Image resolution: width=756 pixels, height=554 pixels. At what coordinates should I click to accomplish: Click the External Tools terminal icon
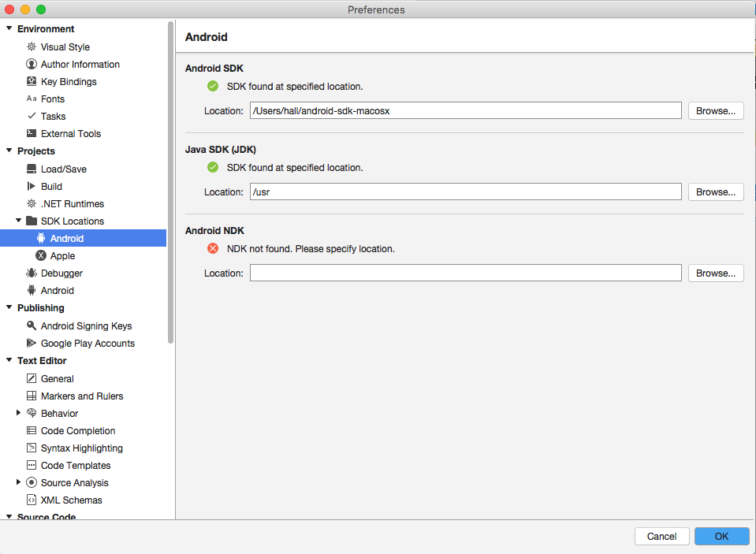(x=32, y=134)
